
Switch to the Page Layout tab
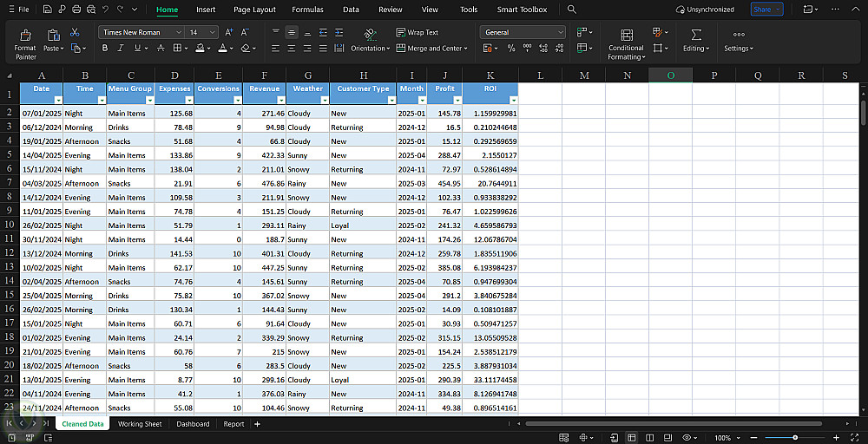(254, 10)
